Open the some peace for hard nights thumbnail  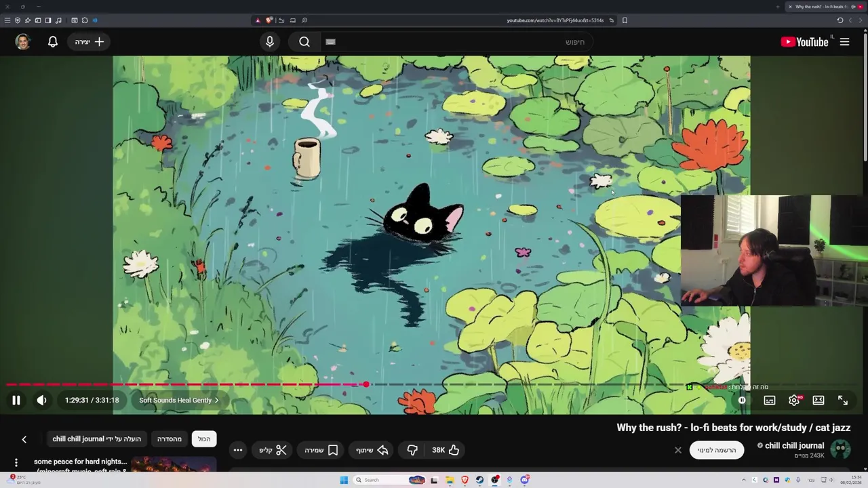pyautogui.click(x=174, y=465)
